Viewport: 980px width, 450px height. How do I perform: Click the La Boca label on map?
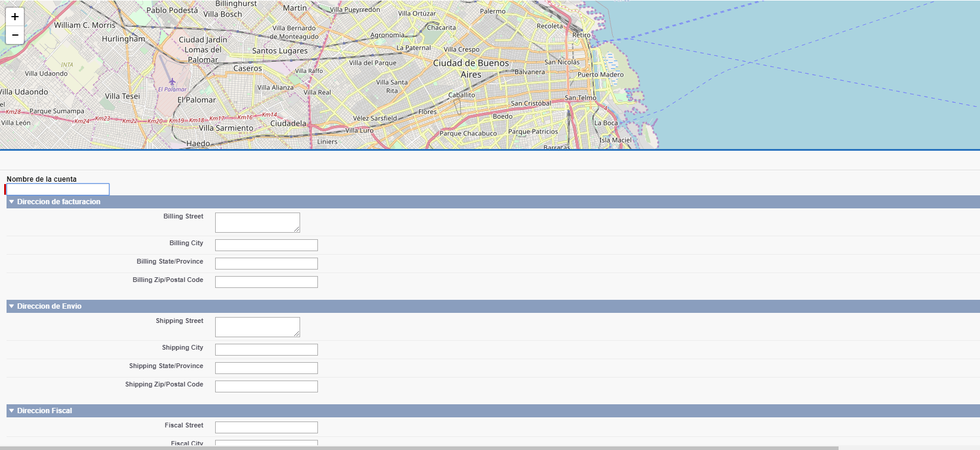click(606, 123)
